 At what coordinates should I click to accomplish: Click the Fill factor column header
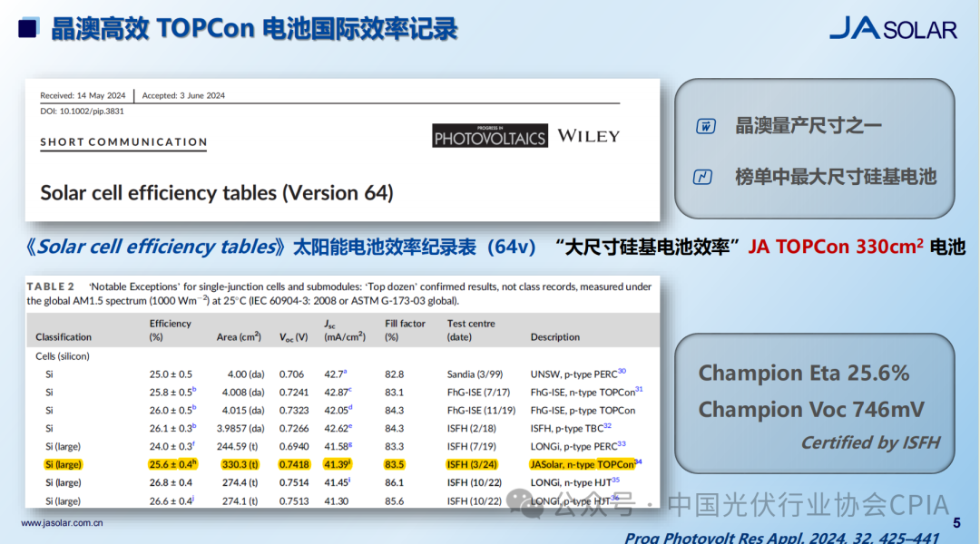pyautogui.click(x=405, y=330)
